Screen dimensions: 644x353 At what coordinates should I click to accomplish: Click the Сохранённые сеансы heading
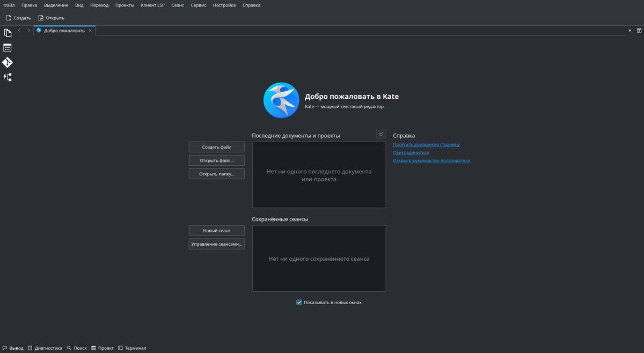pyautogui.click(x=280, y=219)
